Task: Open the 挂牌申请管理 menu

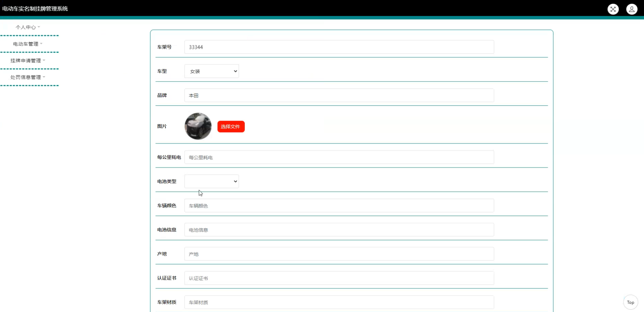Action: point(28,60)
